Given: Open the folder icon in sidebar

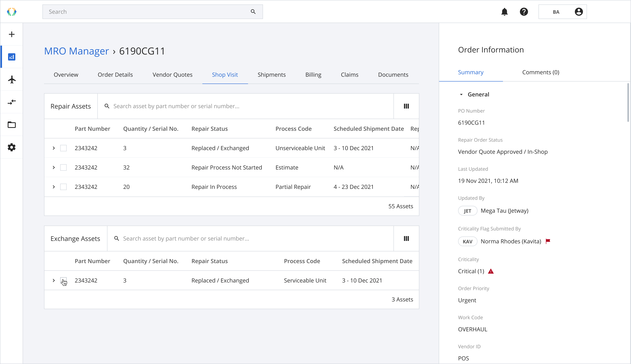Looking at the screenshot, I should pyautogui.click(x=12, y=125).
